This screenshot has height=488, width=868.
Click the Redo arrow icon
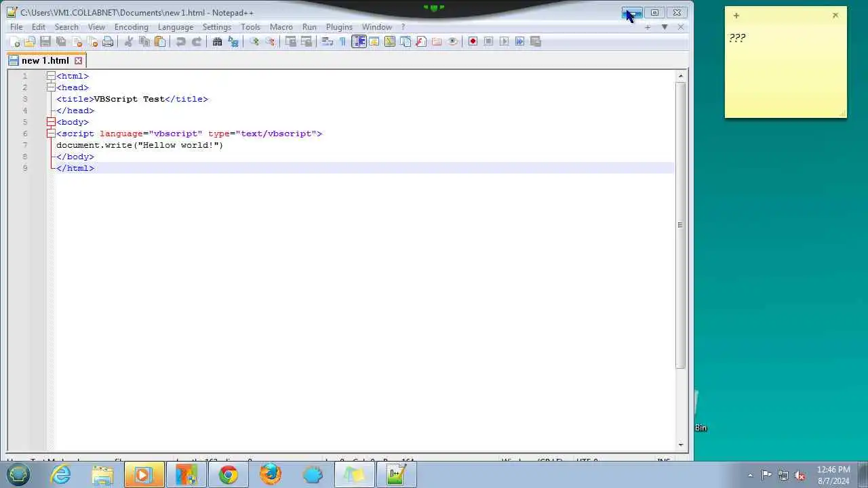(197, 41)
